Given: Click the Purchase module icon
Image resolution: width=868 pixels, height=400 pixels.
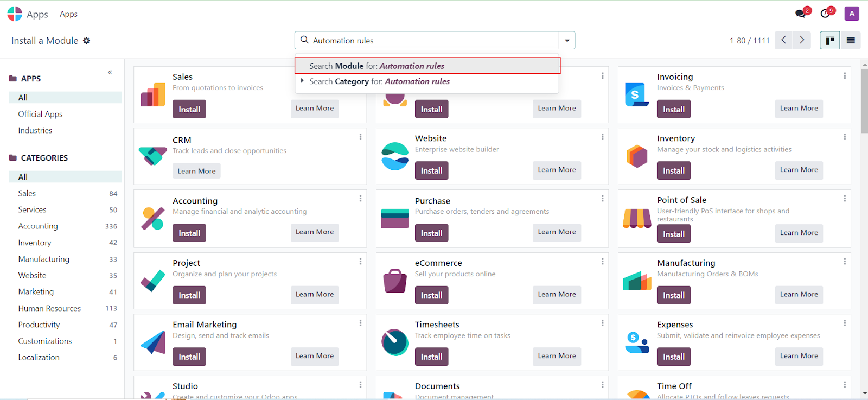Looking at the screenshot, I should [x=395, y=218].
